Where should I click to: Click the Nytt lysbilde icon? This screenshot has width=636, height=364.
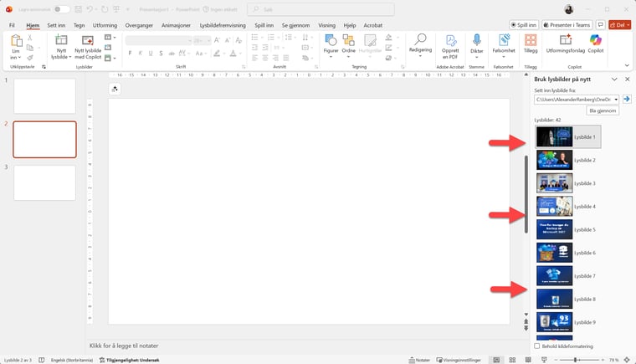pyautogui.click(x=61, y=40)
